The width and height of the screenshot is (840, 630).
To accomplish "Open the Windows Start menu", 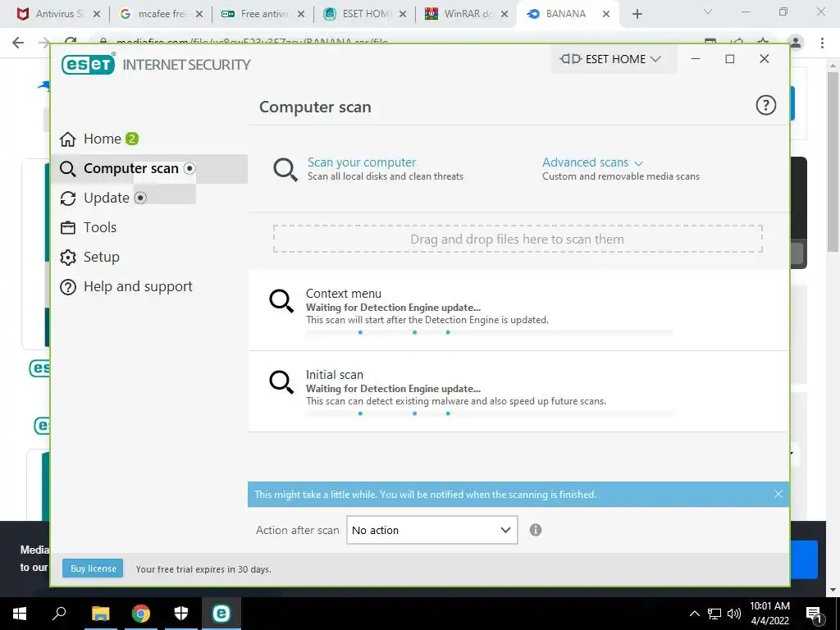I will [20, 614].
